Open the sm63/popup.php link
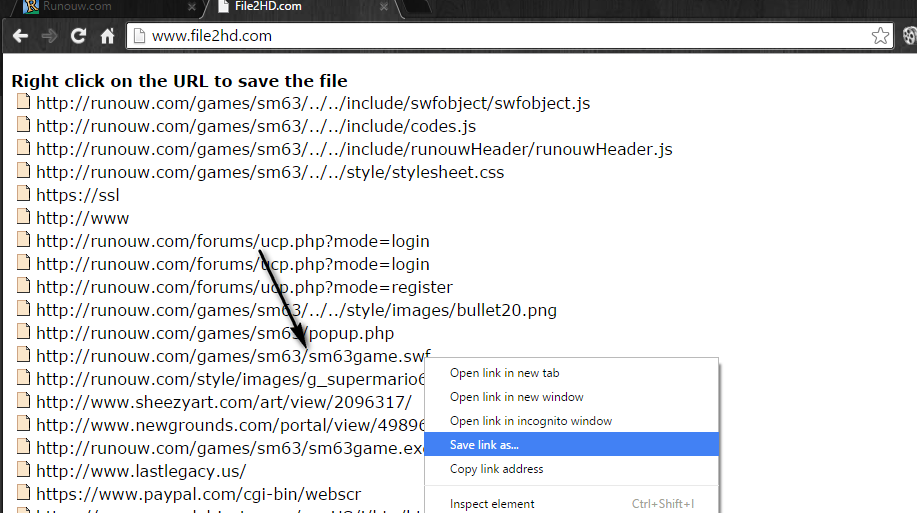 pos(215,333)
